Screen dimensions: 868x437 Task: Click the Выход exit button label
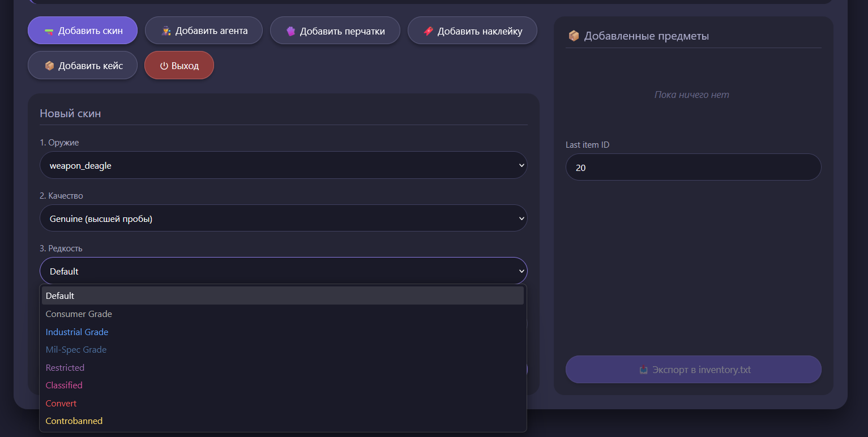pyautogui.click(x=185, y=66)
